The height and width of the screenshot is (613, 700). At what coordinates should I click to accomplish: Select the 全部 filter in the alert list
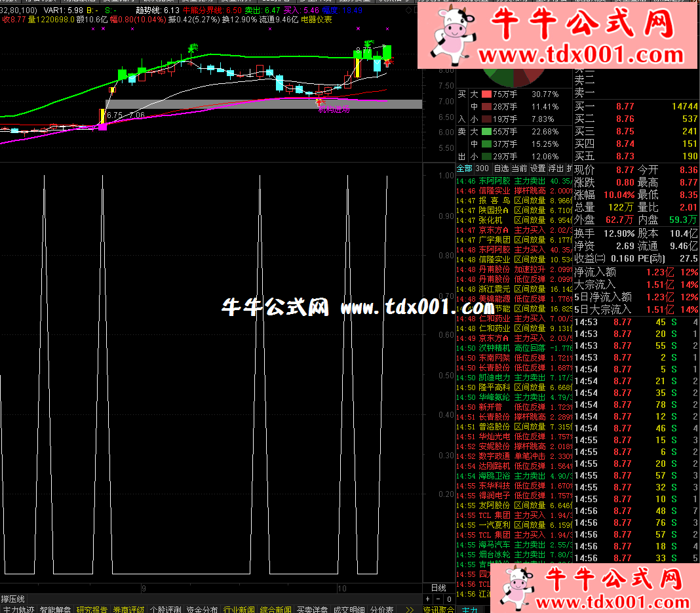pos(464,168)
